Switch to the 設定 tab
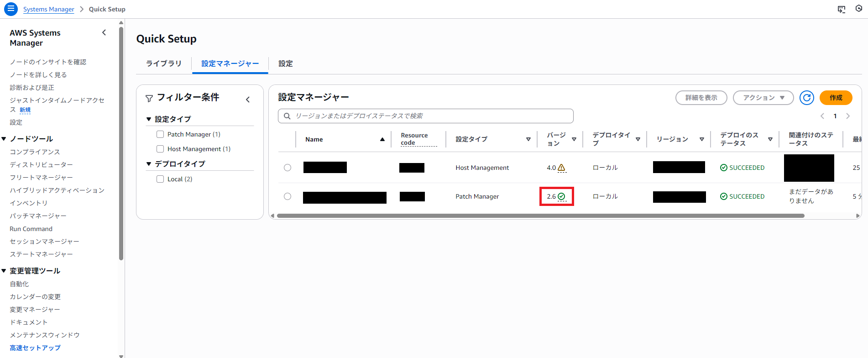Screen dimensions: 868x358 (x=286, y=63)
